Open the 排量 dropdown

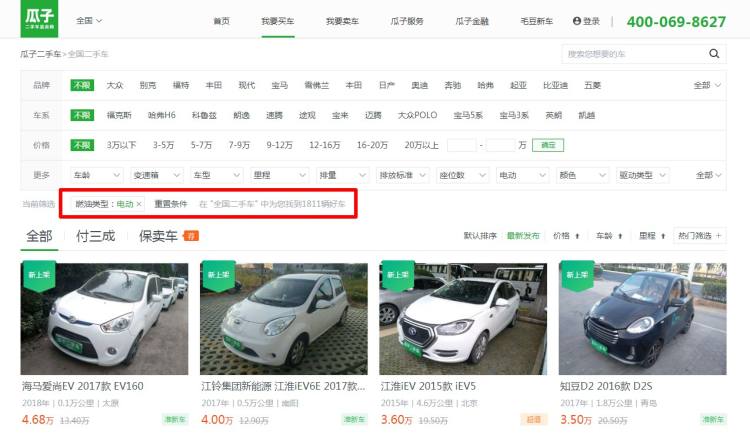[x=342, y=175]
